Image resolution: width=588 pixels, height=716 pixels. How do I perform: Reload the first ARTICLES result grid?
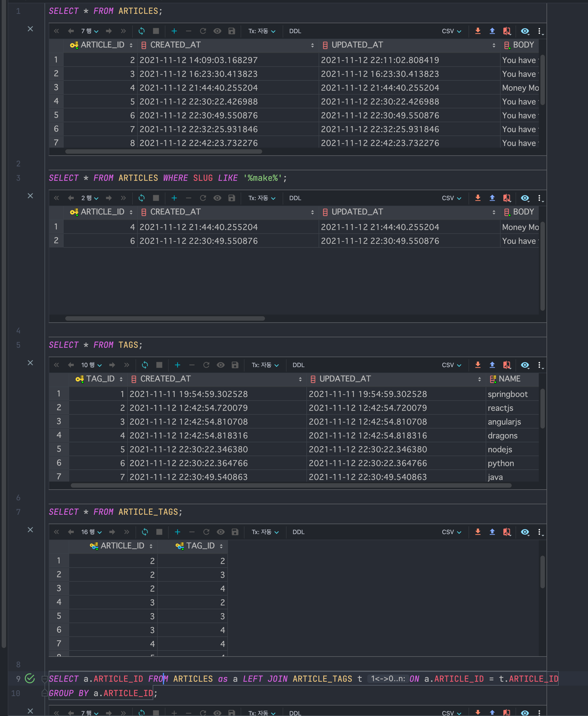point(142,31)
